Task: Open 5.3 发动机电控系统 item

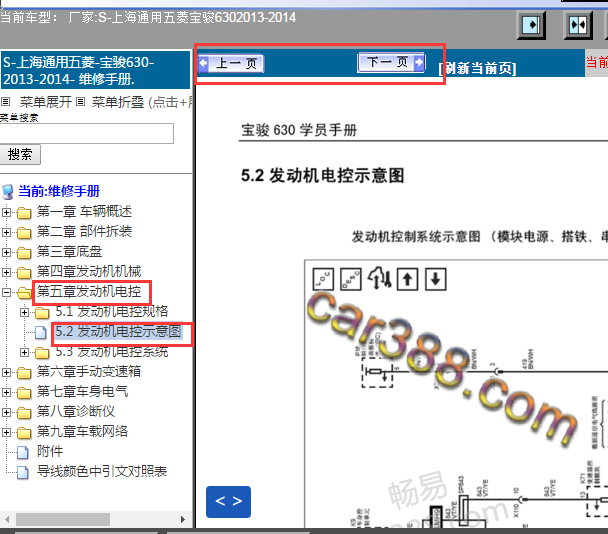Action: pyautogui.click(x=112, y=352)
